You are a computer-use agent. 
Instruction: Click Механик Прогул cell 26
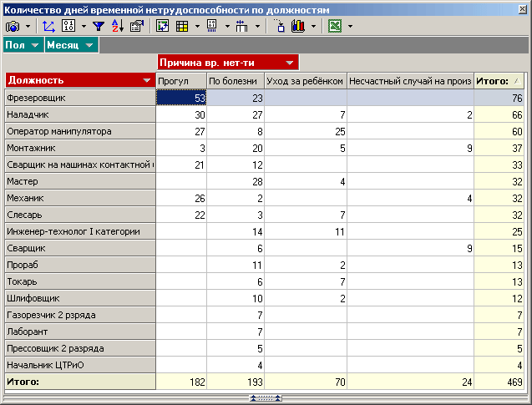click(x=181, y=198)
